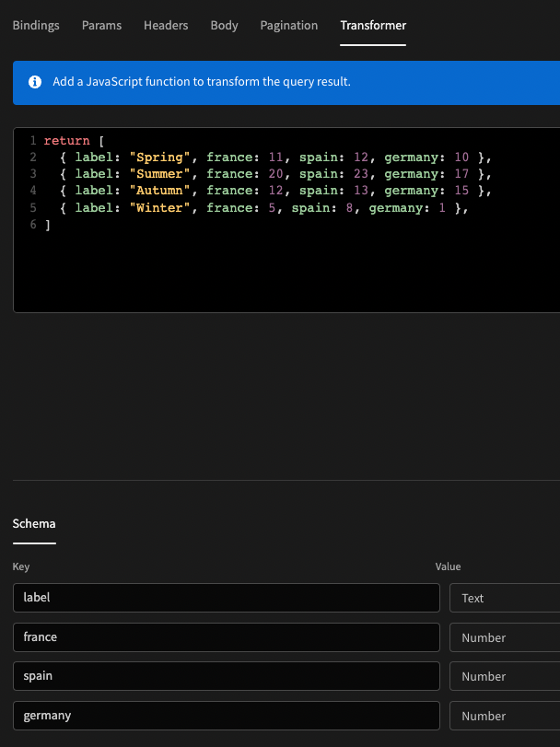Click the closing bracket on line 6

click(x=47, y=225)
